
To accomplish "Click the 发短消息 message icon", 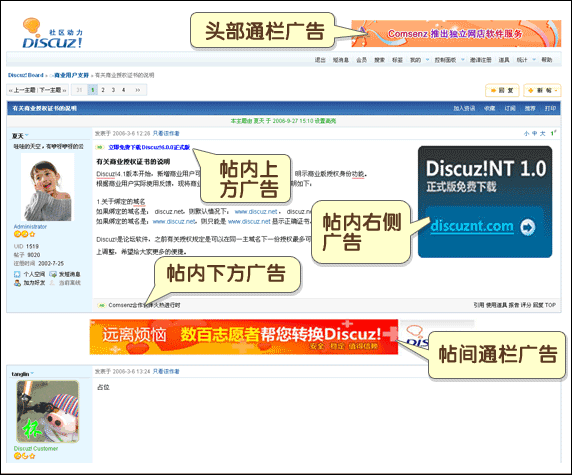I will [x=53, y=274].
